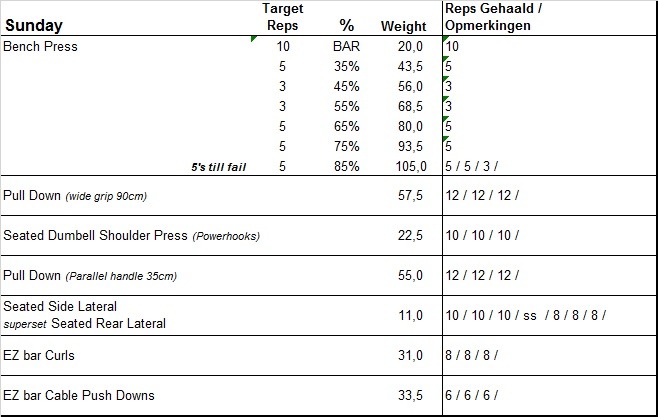
Task: Click the 55,0 weight cell
Action: (x=410, y=275)
